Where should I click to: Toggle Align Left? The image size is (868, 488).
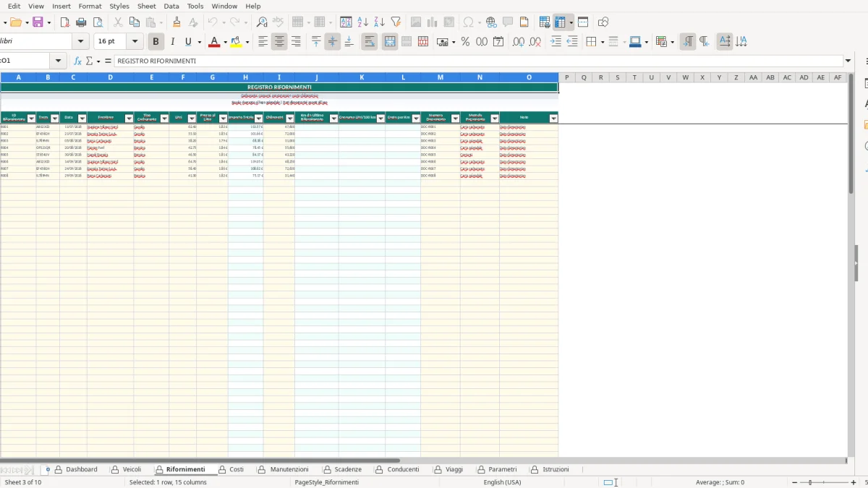pyautogui.click(x=263, y=42)
